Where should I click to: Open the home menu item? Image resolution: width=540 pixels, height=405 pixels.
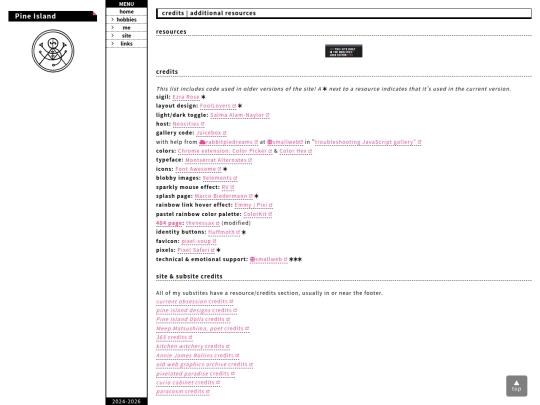126,12
